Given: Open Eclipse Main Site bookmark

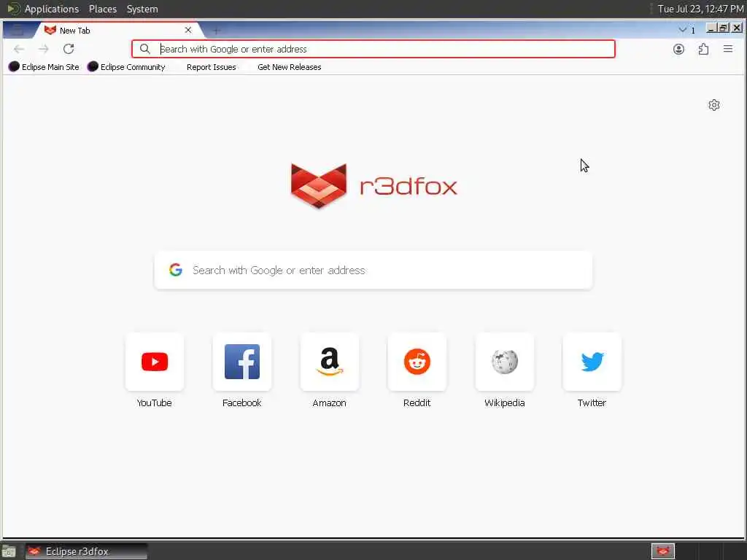Looking at the screenshot, I should click(x=44, y=67).
